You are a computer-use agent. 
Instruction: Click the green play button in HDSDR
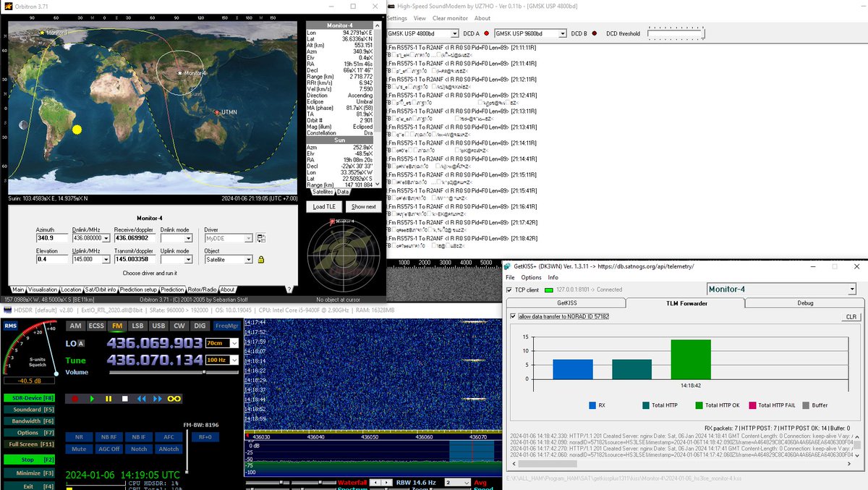coord(92,398)
